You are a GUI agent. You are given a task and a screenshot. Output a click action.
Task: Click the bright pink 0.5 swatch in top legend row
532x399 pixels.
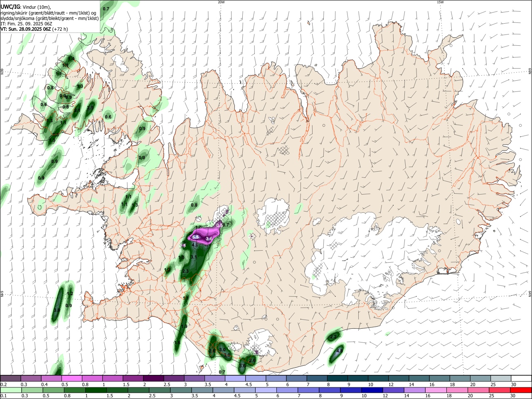pyautogui.click(x=71, y=379)
